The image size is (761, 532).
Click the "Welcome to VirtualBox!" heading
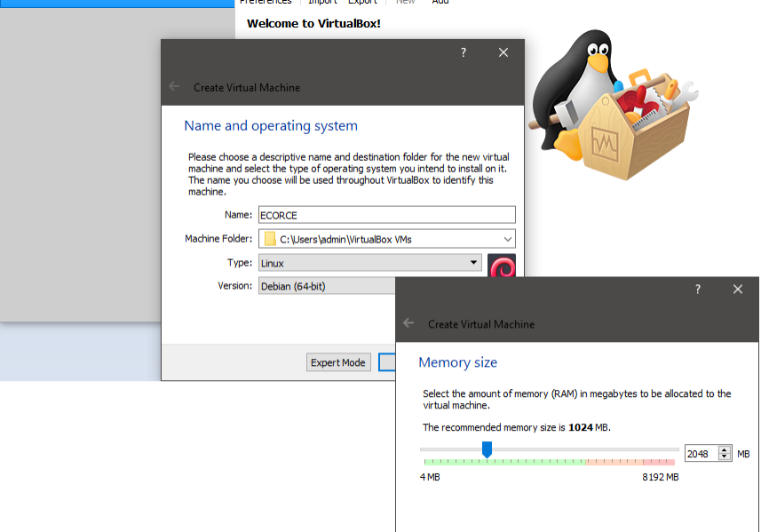[313, 23]
